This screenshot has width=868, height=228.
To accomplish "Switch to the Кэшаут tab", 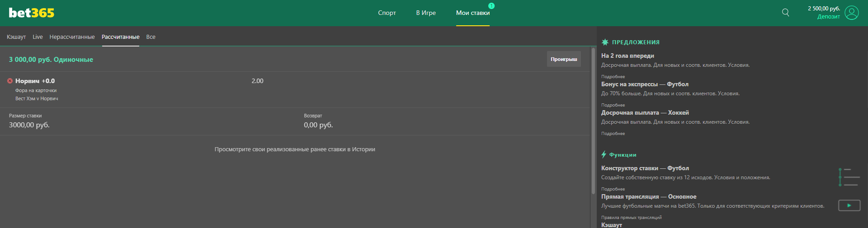I will (x=16, y=37).
